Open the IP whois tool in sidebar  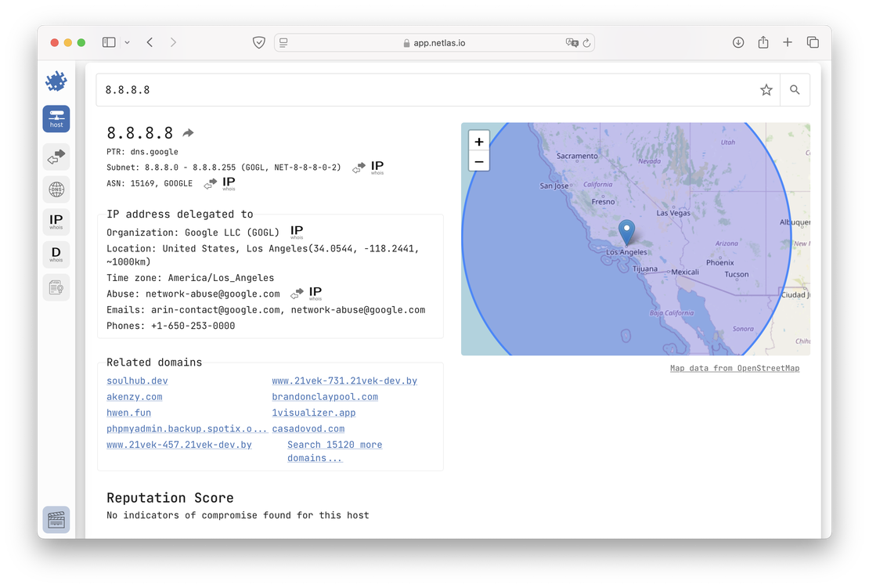coord(56,222)
